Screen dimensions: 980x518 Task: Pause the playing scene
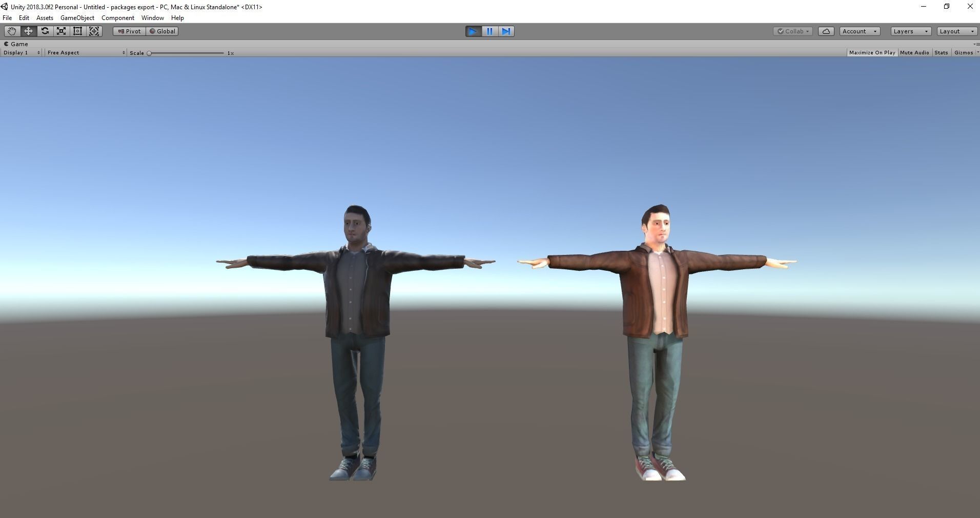(489, 31)
